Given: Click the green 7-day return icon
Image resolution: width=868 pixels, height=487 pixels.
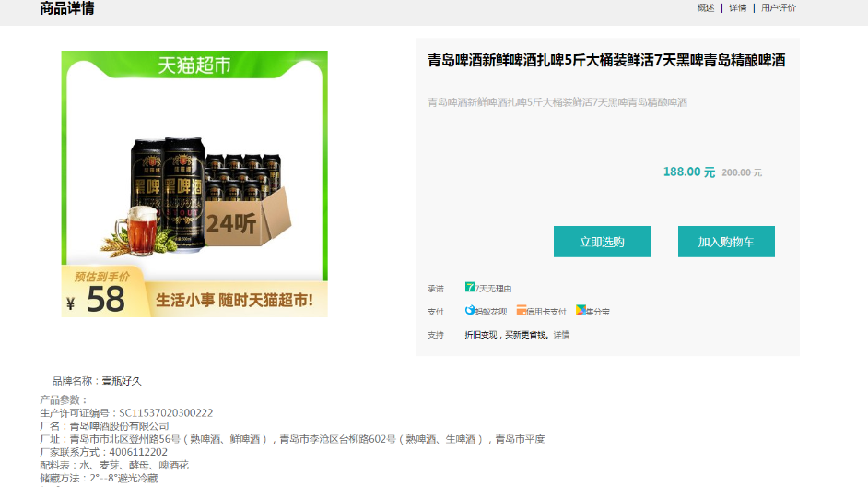Looking at the screenshot, I should pyautogui.click(x=470, y=287).
